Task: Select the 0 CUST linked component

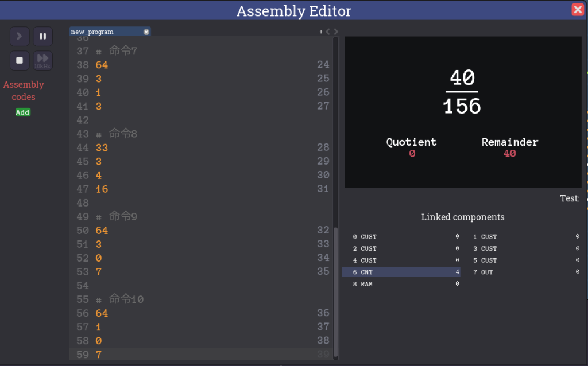Action: (401, 237)
